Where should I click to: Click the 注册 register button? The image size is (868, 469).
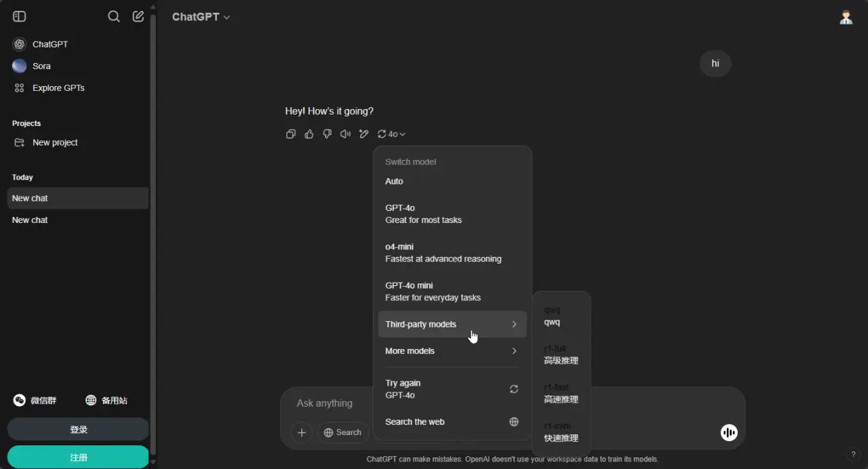pos(78,457)
